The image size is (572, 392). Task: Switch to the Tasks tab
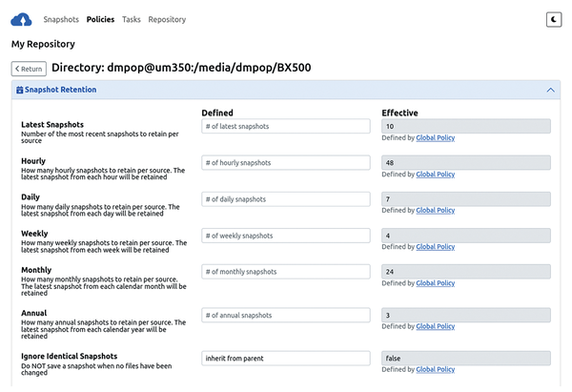point(132,19)
